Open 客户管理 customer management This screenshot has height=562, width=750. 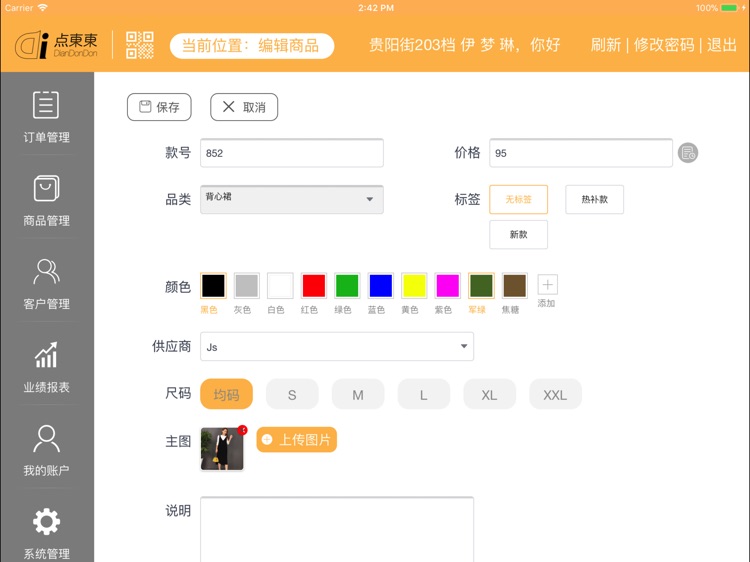(46, 284)
